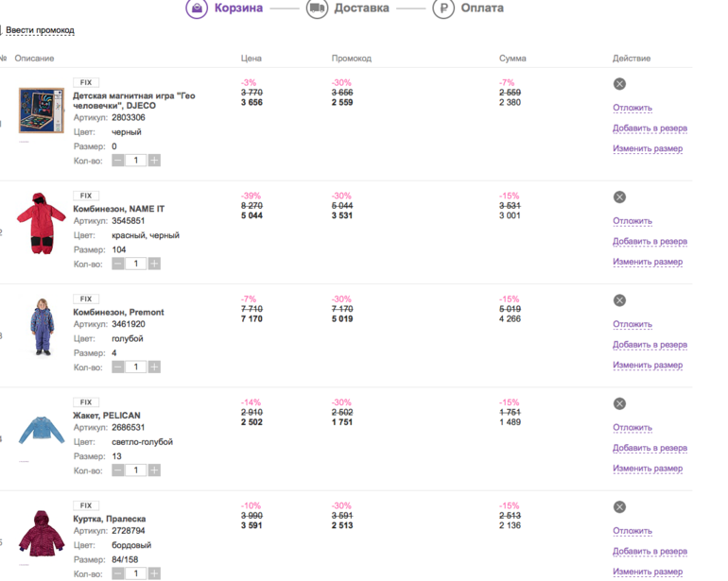Remove PELICAN jacket with X icon
728x581 pixels.
pos(619,403)
